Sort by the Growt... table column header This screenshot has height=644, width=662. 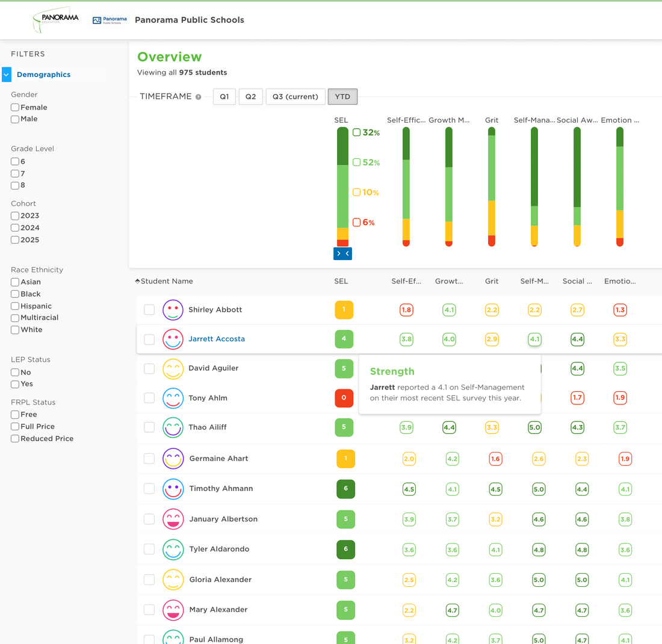click(x=449, y=281)
